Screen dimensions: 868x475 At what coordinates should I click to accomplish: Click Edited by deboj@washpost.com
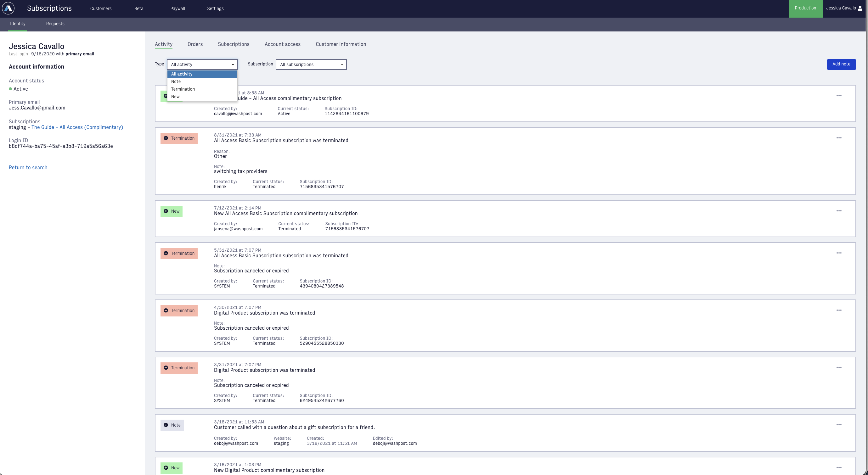click(x=395, y=443)
